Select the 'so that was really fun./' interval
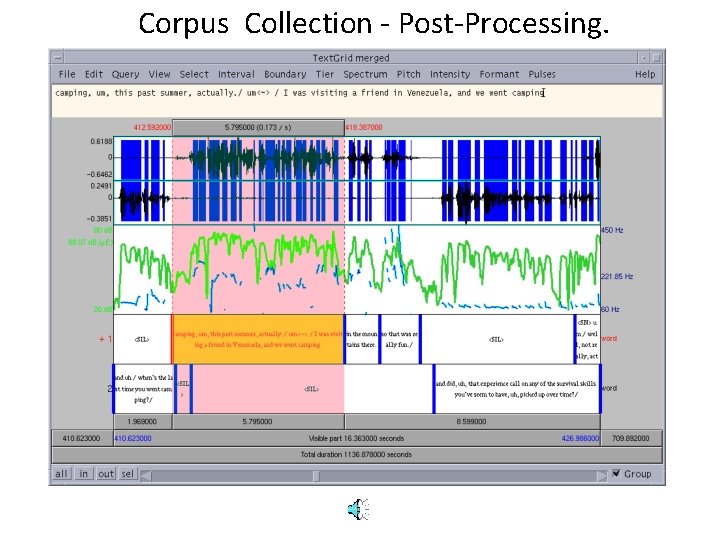The image size is (720, 540). pos(399,339)
